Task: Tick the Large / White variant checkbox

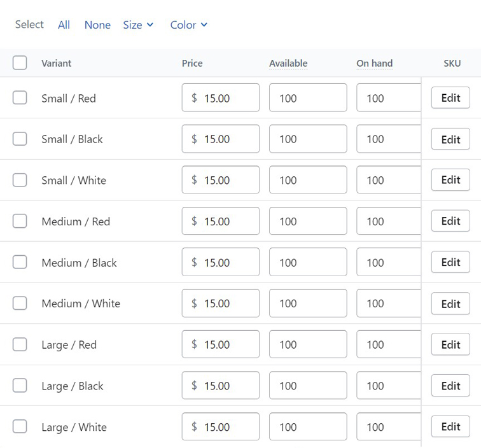Action: point(20,426)
